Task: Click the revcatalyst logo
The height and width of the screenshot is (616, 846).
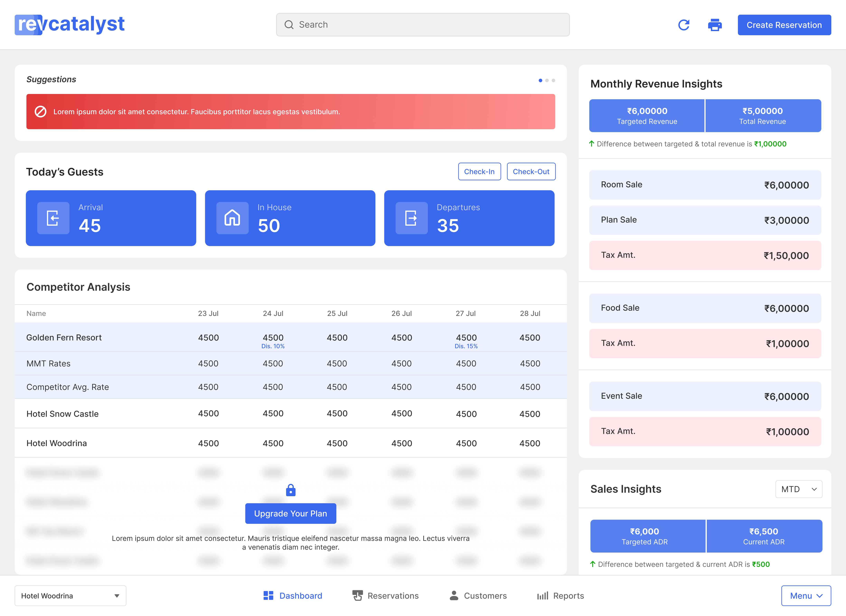Action: pos(69,25)
